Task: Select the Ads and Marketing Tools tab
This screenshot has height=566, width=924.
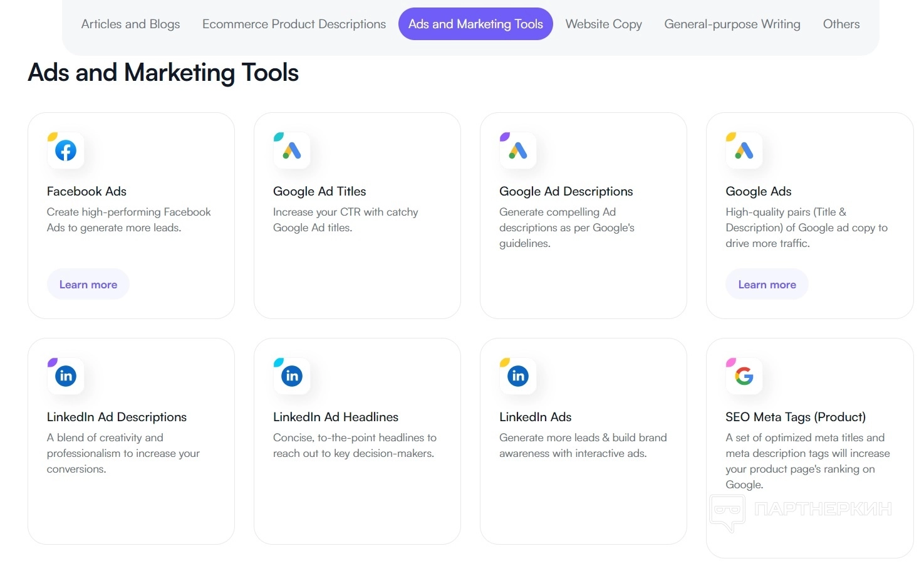Action: point(475,24)
